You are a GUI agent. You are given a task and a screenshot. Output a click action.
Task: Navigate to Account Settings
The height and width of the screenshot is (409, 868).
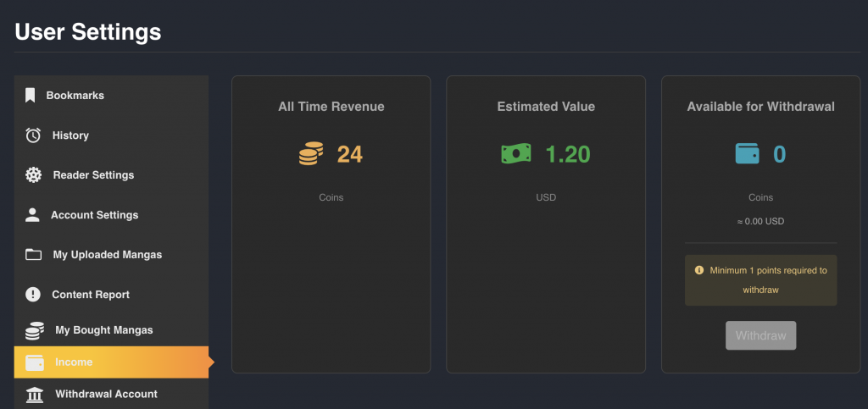click(94, 215)
